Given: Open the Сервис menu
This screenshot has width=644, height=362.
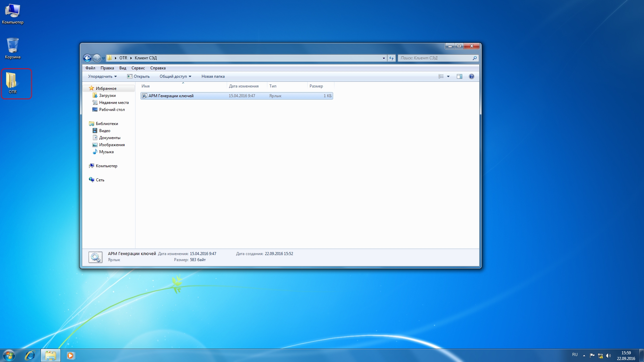Looking at the screenshot, I should pyautogui.click(x=138, y=68).
